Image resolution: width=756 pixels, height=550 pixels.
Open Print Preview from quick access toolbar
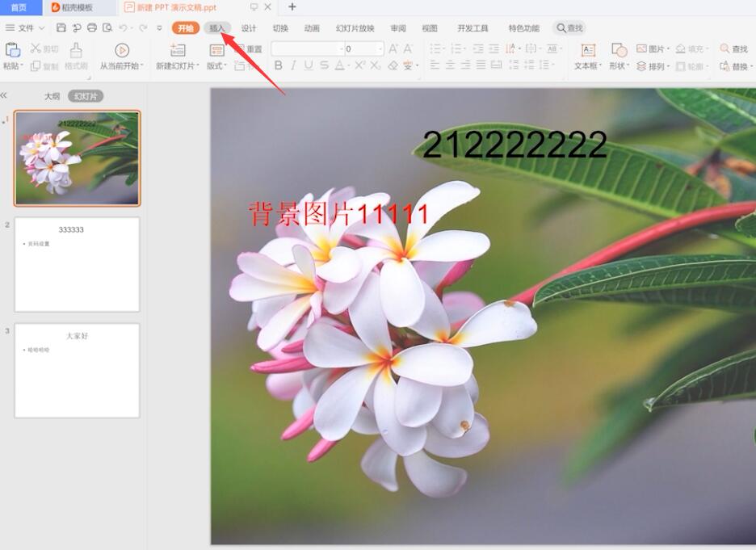[107, 28]
